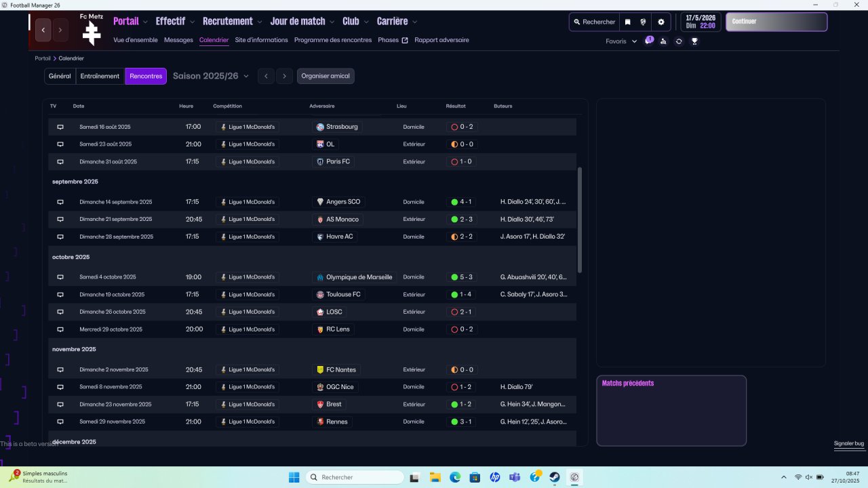Expand the Carrière menu
The width and height of the screenshot is (868, 488).
pos(397,21)
